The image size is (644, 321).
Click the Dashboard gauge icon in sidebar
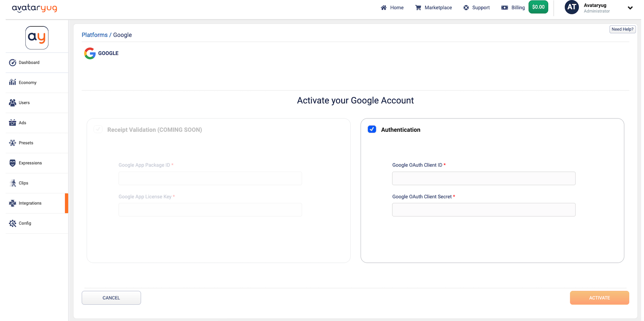point(12,62)
